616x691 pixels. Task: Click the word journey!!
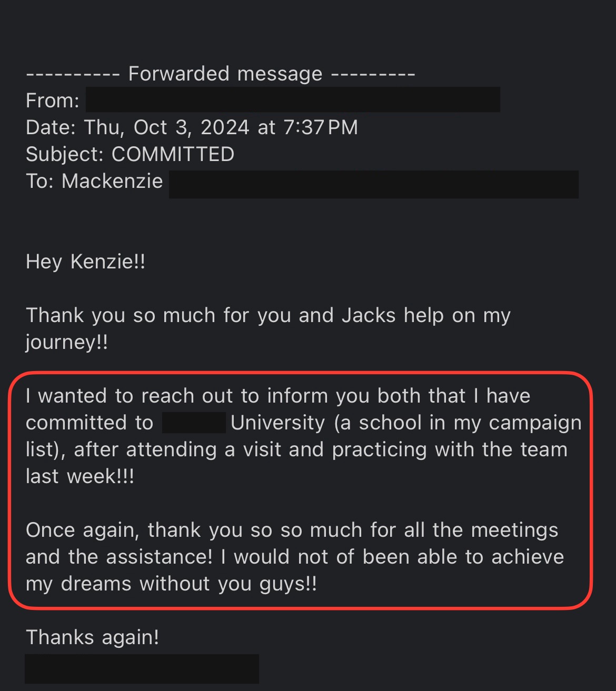(67, 342)
